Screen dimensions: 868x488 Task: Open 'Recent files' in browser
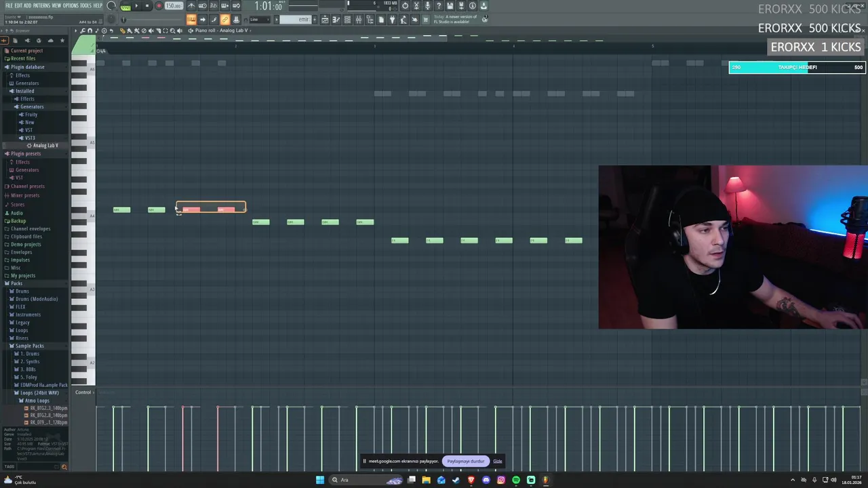22,59
